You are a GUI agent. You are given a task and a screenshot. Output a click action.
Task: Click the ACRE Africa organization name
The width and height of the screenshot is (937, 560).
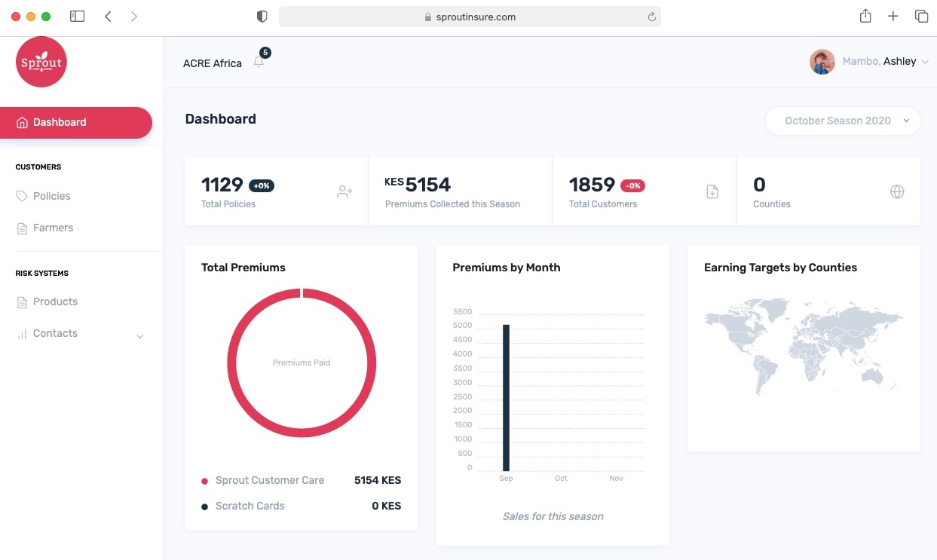[x=213, y=63]
